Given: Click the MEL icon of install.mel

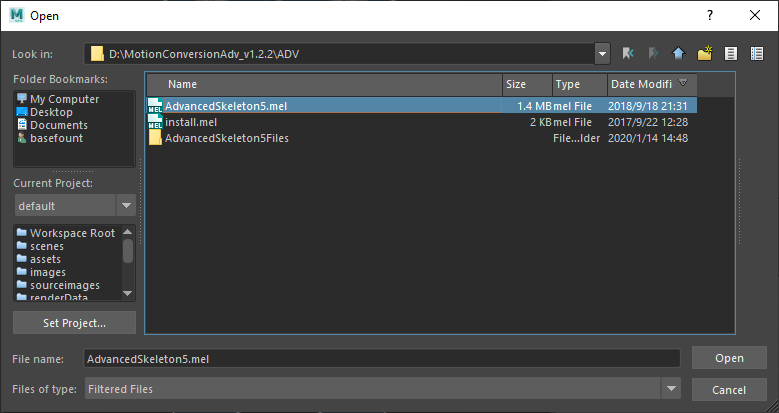Looking at the screenshot, I should coord(156,122).
